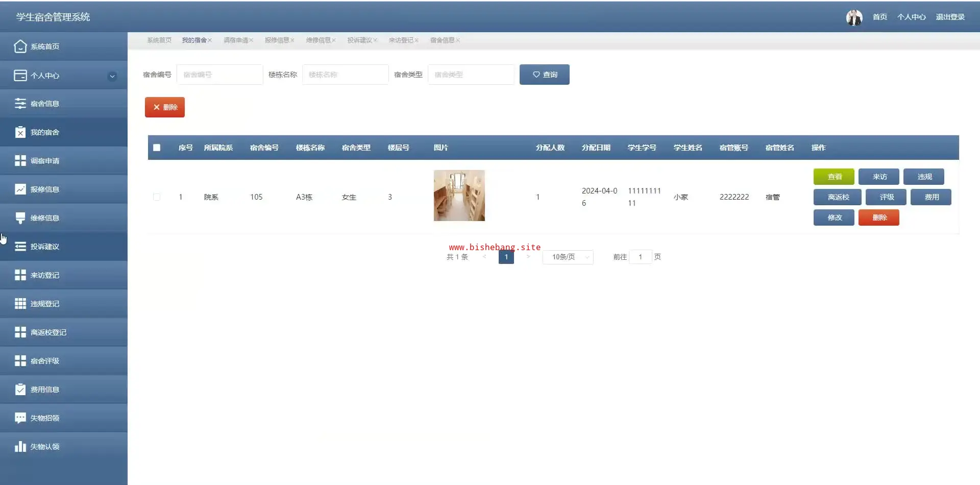Switch to the 维修信息 tab

tap(318, 40)
